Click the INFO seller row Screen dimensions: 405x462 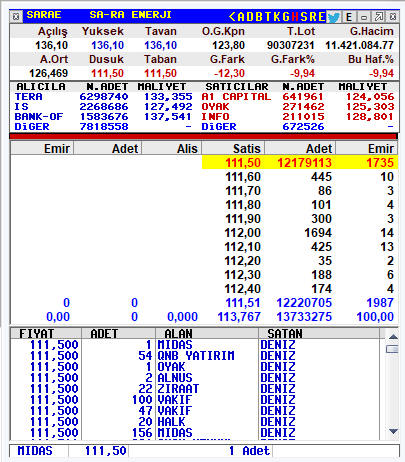[298, 117]
